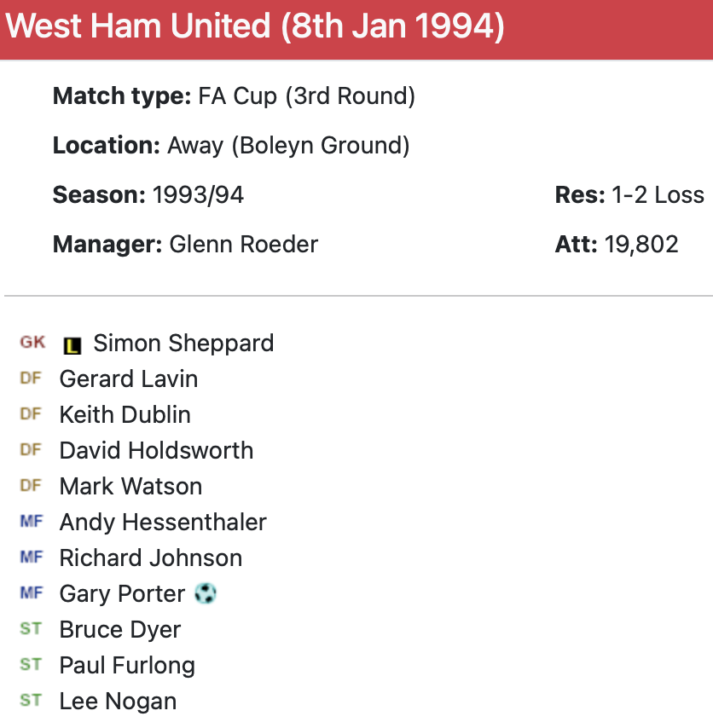The width and height of the screenshot is (713, 728).
Task: View manager Glenn Roeder
Action: (243, 245)
